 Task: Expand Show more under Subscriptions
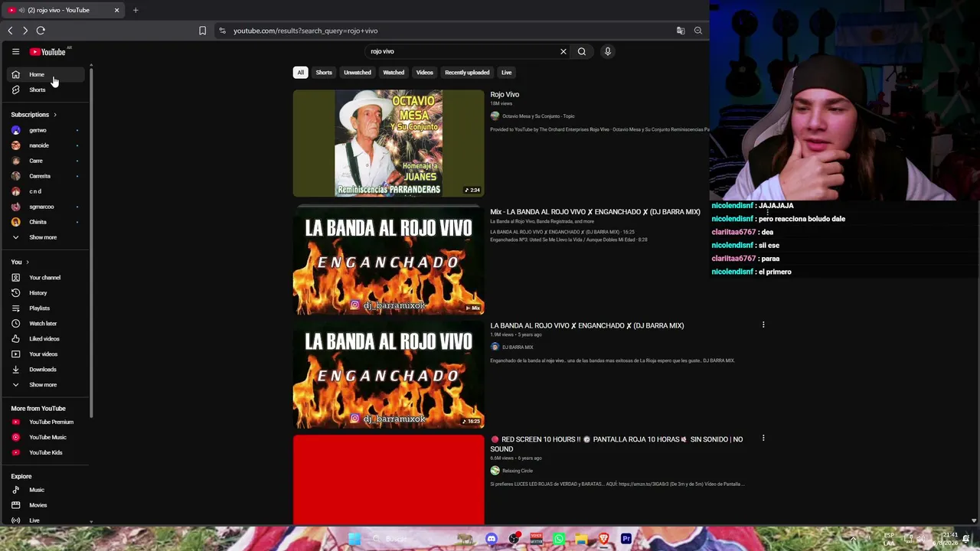point(46,237)
